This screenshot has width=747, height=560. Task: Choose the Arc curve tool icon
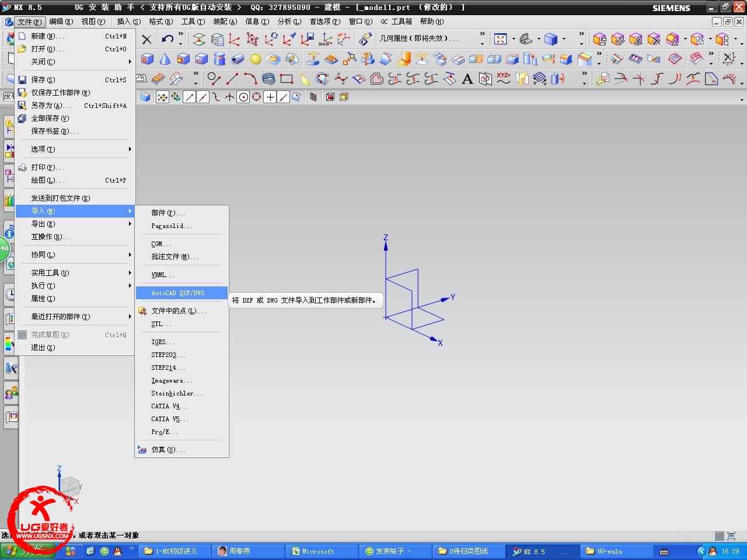click(x=250, y=79)
